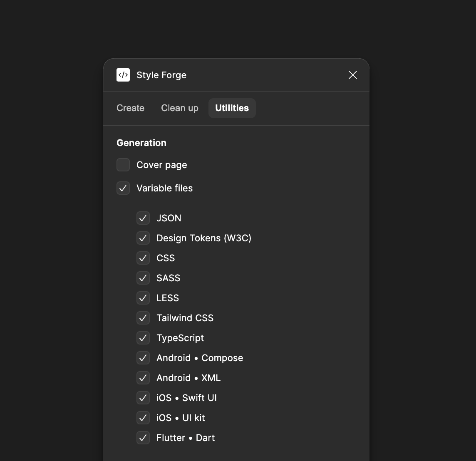
Task: Toggle the LESS checkbox
Action: click(x=143, y=298)
